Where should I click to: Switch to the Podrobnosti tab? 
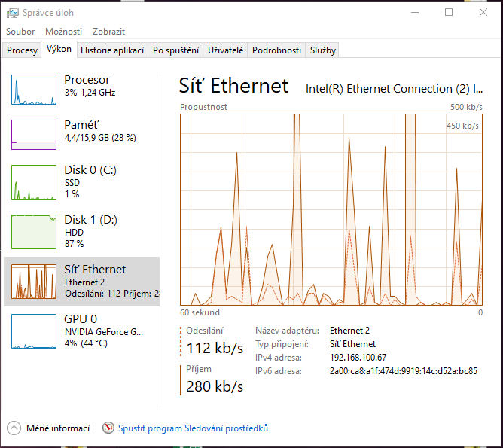point(276,50)
